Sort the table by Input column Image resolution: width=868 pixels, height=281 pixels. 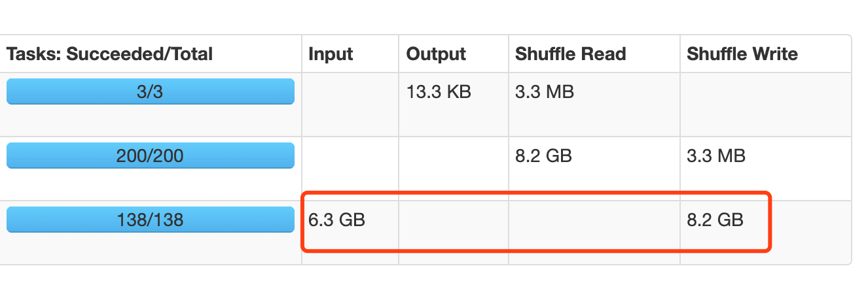tap(331, 54)
